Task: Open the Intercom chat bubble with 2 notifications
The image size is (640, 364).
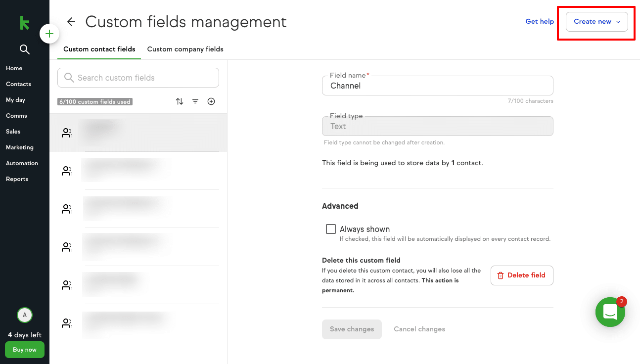Action: [x=610, y=312]
